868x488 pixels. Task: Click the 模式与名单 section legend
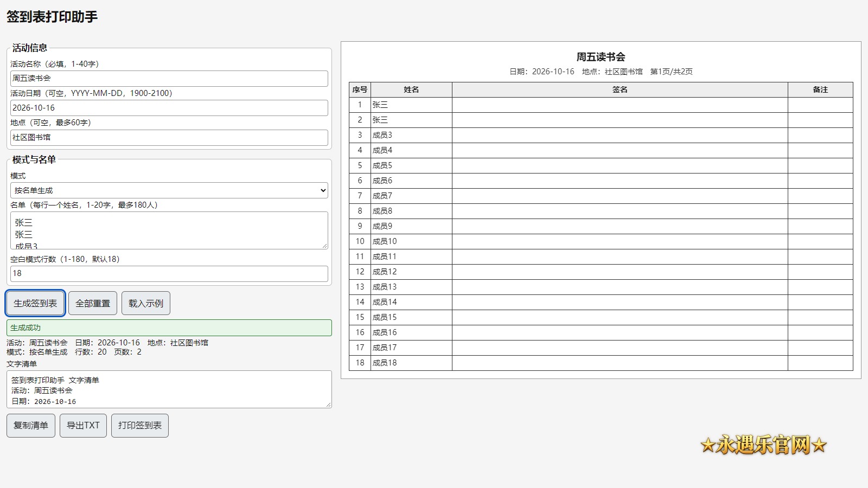[34, 159]
